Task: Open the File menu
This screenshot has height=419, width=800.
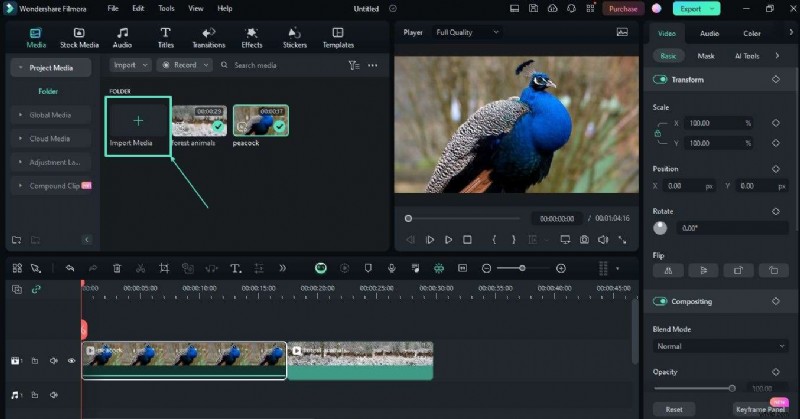Action: click(x=113, y=9)
